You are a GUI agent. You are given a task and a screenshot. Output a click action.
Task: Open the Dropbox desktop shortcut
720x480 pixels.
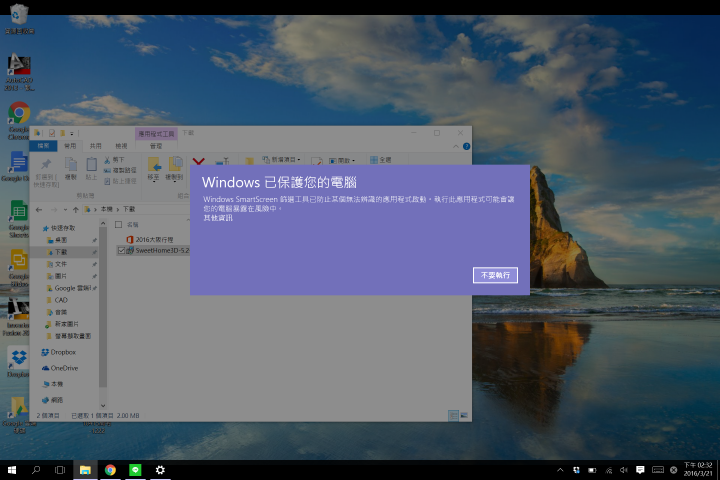tap(18, 362)
